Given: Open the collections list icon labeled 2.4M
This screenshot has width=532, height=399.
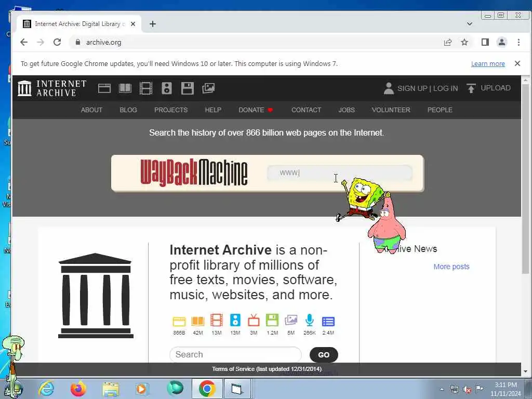Looking at the screenshot, I should pyautogui.click(x=328, y=321).
